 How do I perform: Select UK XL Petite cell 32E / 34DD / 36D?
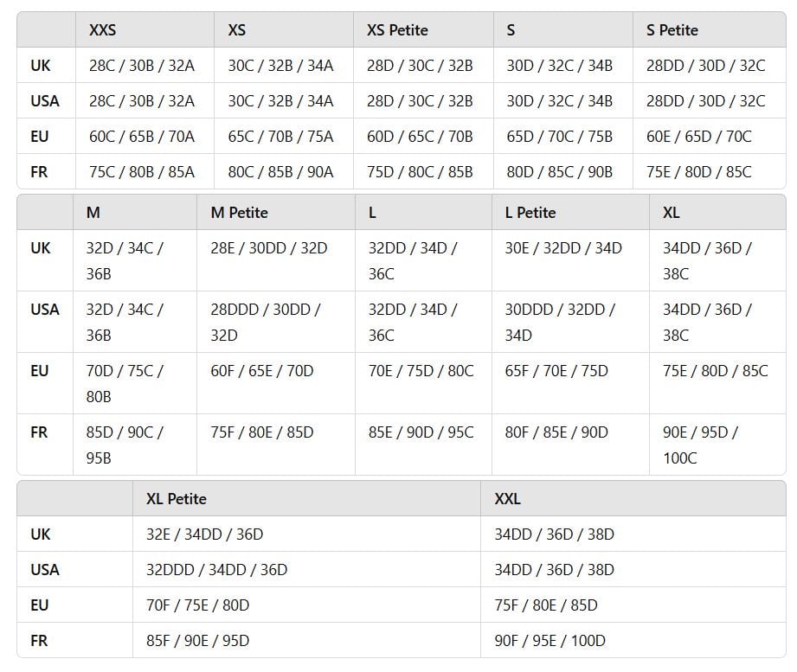[306, 534]
